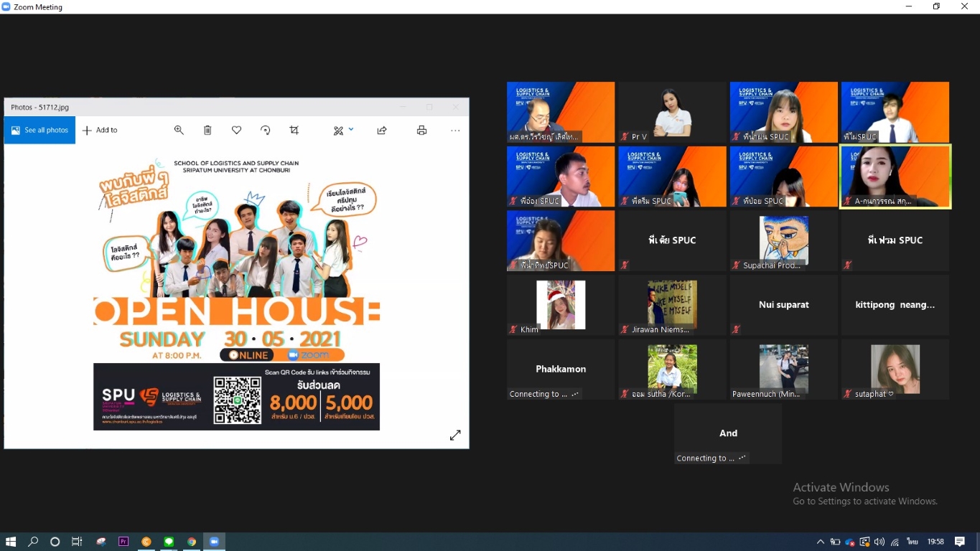Select the พี่ครีม SPUC video tile
The image size is (980, 551).
point(672,176)
